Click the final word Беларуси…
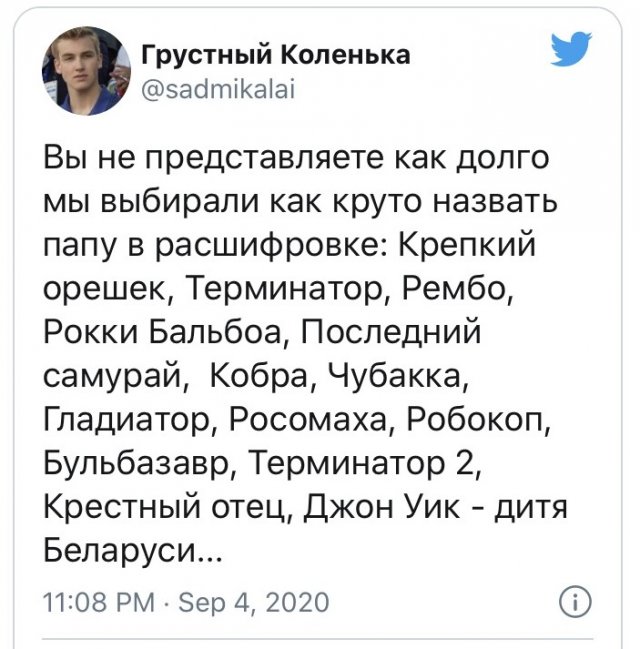 tap(127, 552)
